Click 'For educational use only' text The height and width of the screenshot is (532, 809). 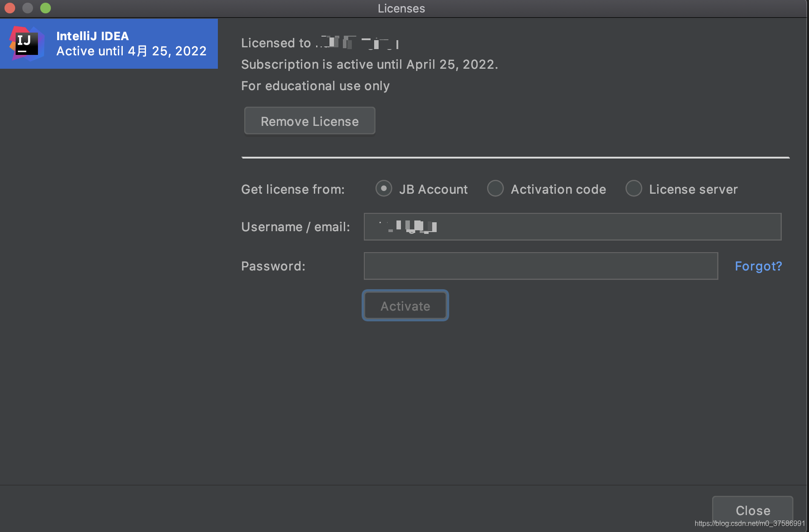click(315, 86)
